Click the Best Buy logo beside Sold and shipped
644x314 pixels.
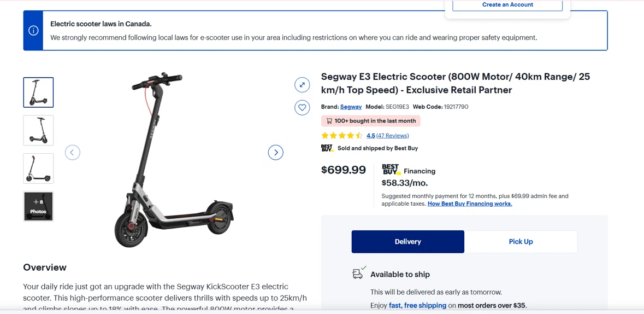[x=327, y=148]
